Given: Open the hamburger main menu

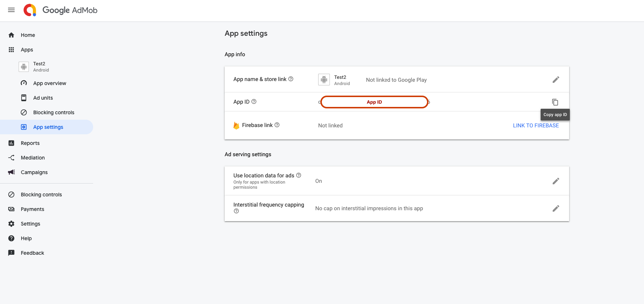Looking at the screenshot, I should tap(11, 10).
